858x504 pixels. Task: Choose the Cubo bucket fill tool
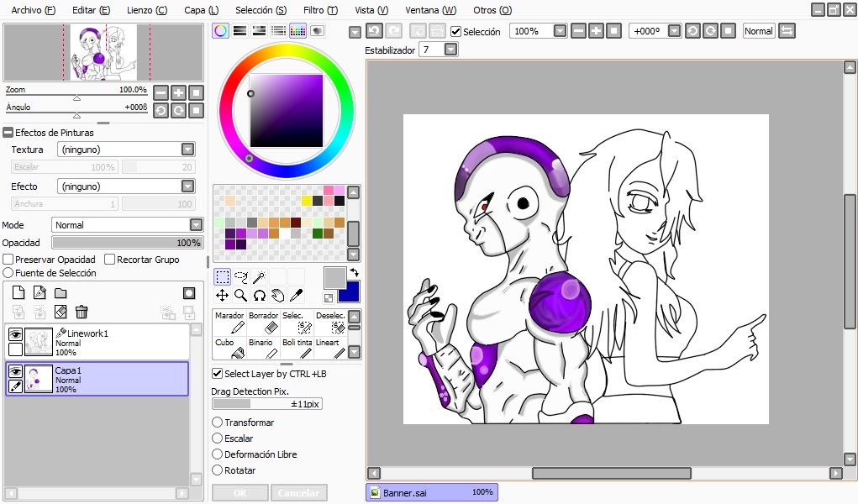point(229,348)
